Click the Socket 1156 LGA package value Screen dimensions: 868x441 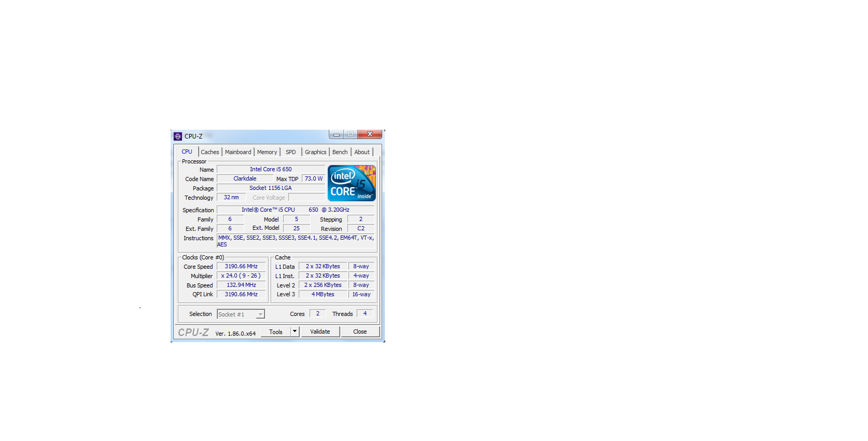click(x=271, y=188)
